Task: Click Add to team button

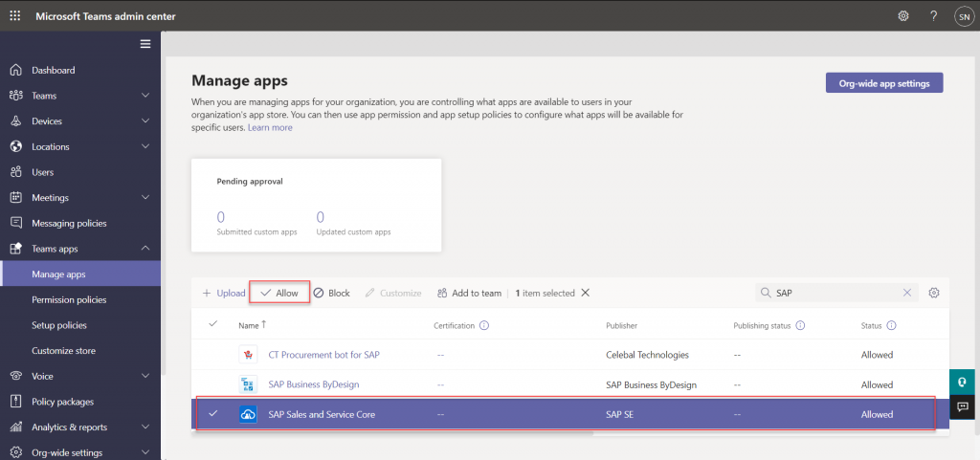Action: [470, 293]
